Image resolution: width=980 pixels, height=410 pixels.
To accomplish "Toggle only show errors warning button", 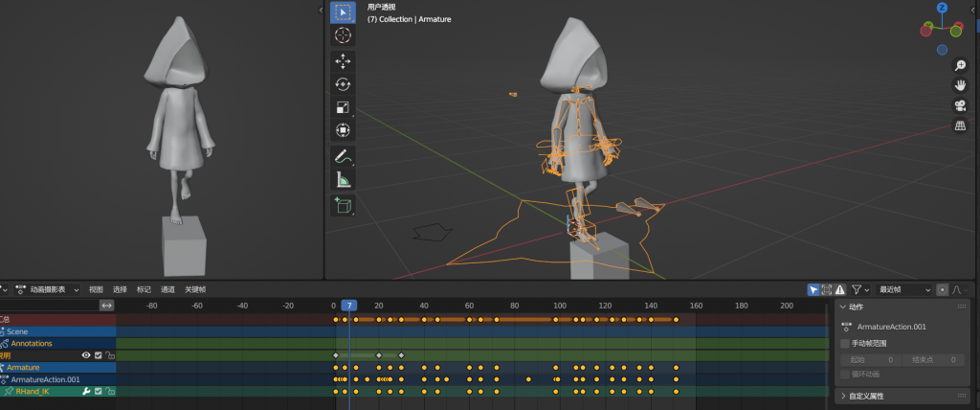I will tap(840, 290).
